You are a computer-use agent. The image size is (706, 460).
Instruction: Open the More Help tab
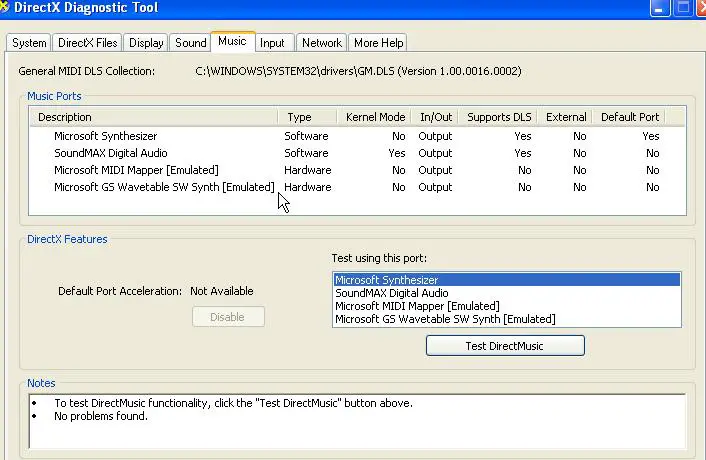tap(378, 43)
